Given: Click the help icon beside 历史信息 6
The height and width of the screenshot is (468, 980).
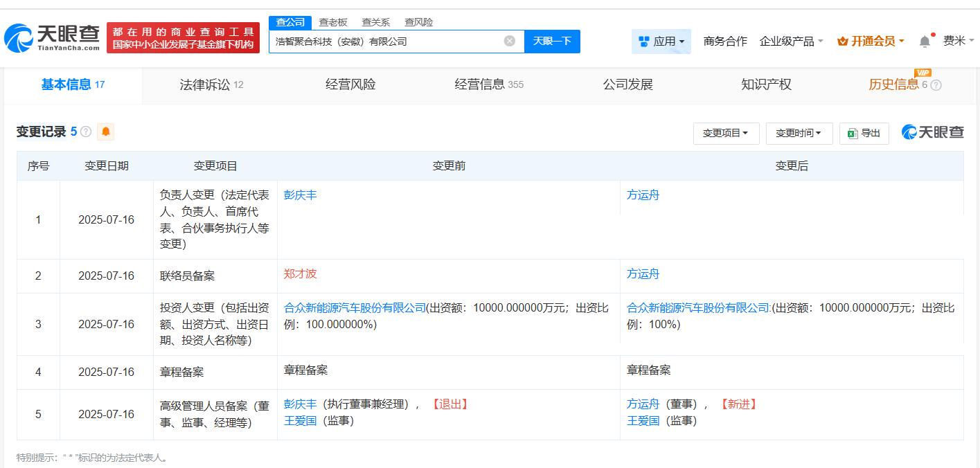Looking at the screenshot, I should pos(936,85).
